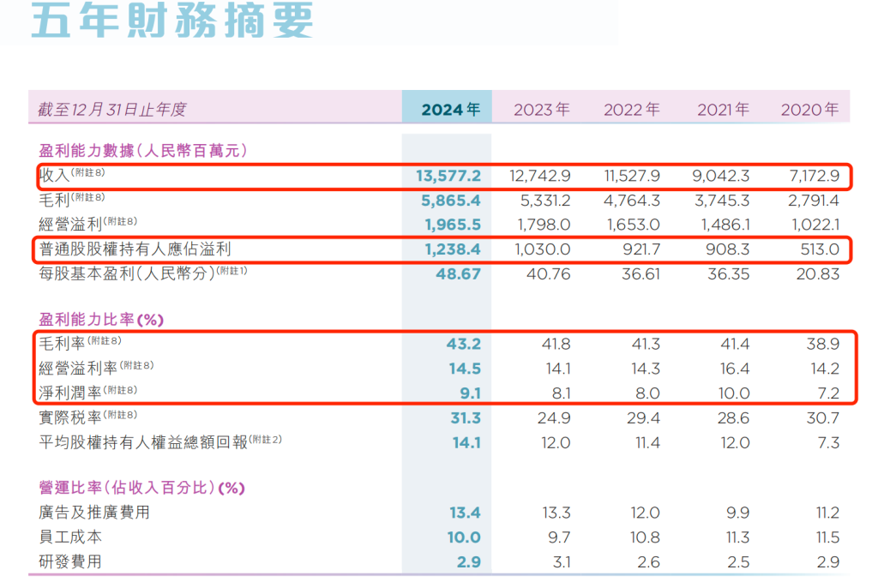Viewport: 878px width, 588px height.
Task: Select 每股基本盈利 value 48.67
Action: pyautogui.click(x=460, y=274)
